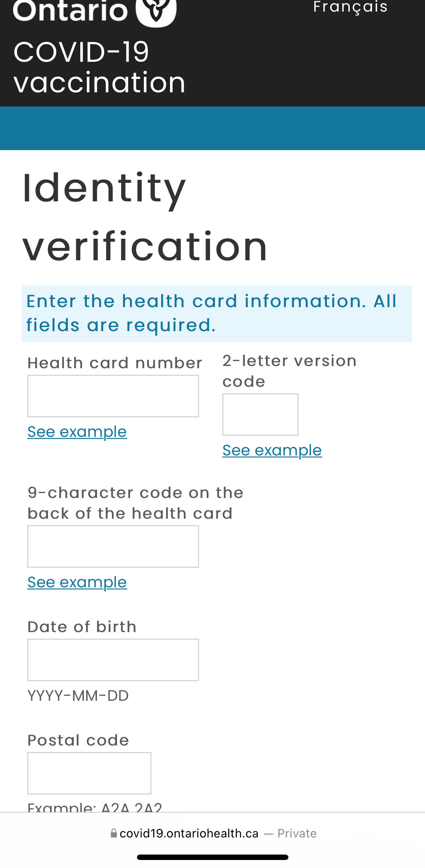Tap the lock icon beside the URL
The height and width of the screenshot is (868, 425).
click(x=114, y=833)
